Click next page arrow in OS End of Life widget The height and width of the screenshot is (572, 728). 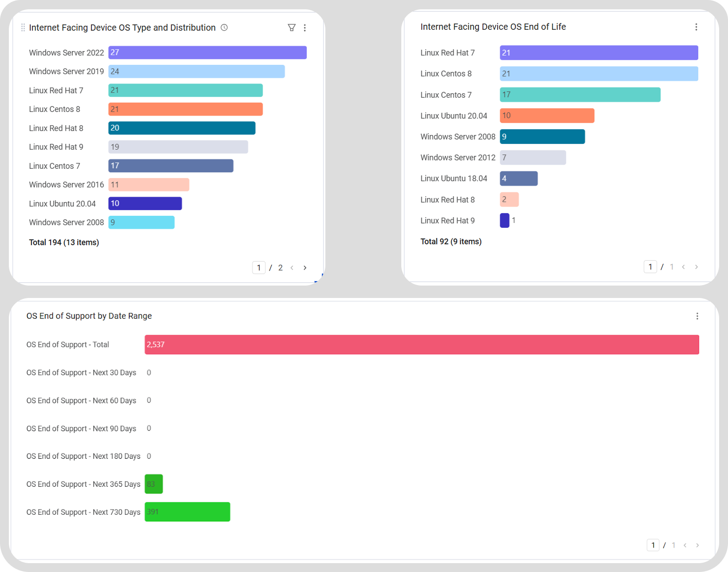pos(696,267)
